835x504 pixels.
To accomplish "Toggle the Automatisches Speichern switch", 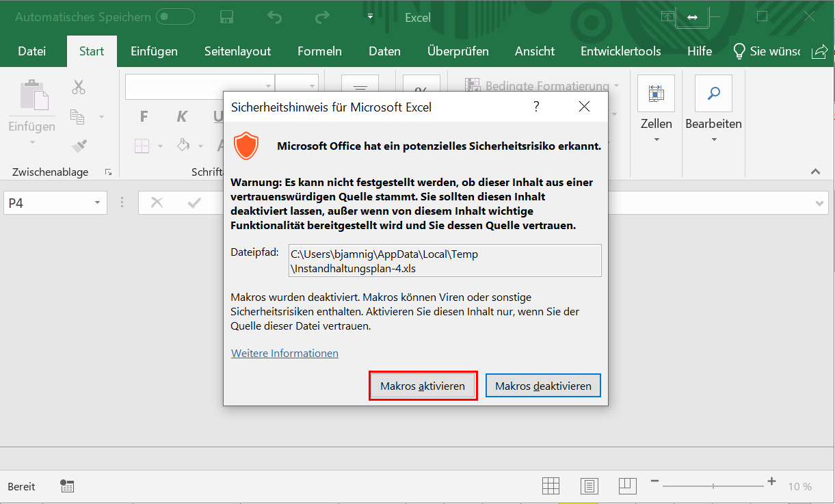I will tap(174, 16).
